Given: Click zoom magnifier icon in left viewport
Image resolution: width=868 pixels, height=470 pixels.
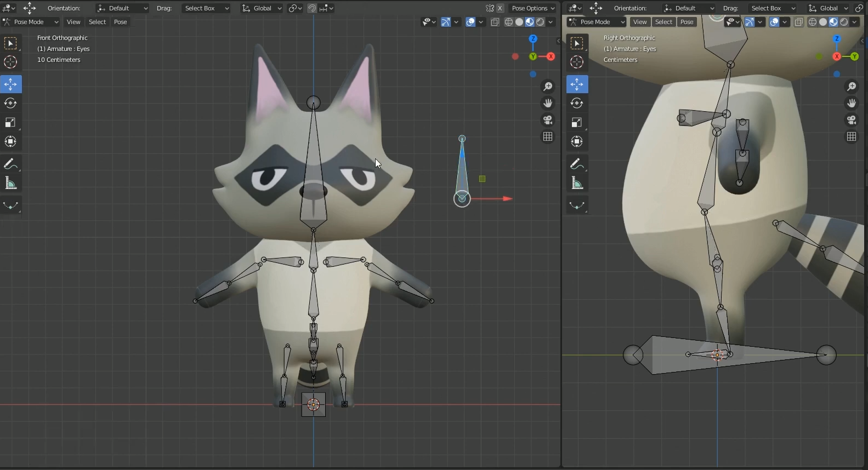Looking at the screenshot, I should (x=547, y=87).
